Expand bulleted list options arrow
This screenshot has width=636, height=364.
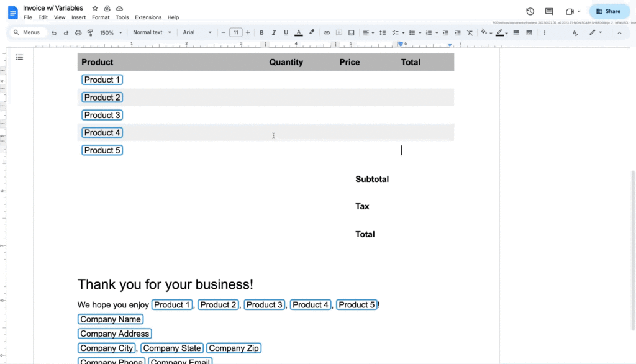pyautogui.click(x=420, y=33)
